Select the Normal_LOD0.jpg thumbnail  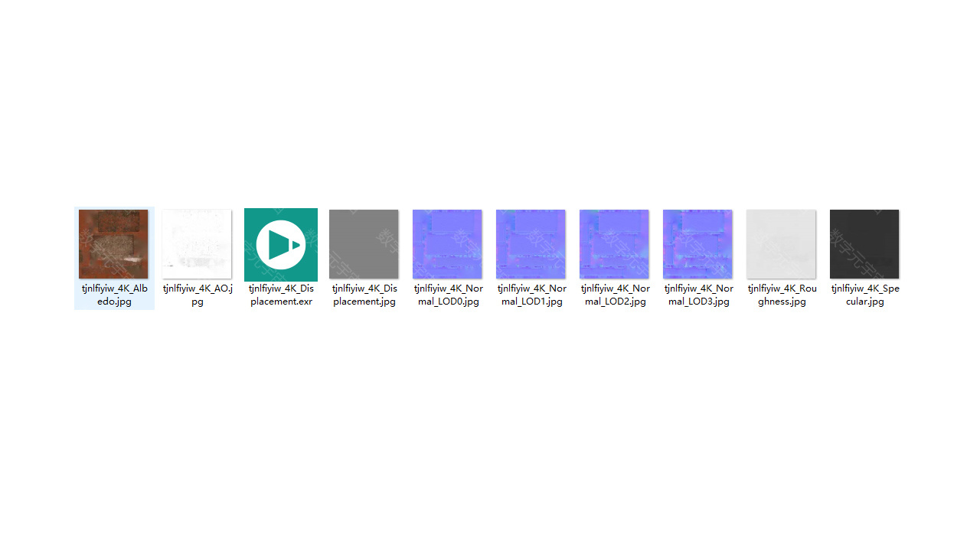pos(447,244)
